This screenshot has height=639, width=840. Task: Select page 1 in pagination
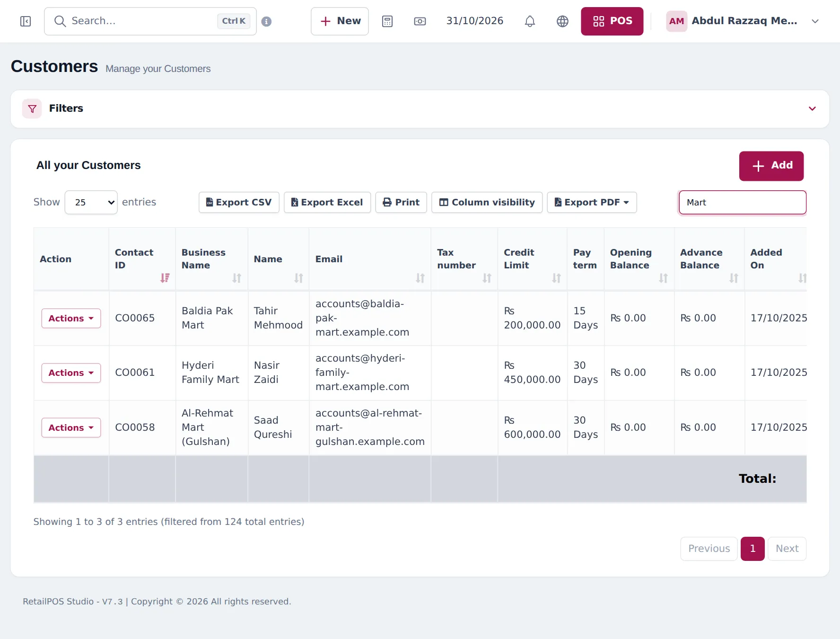[752, 549]
